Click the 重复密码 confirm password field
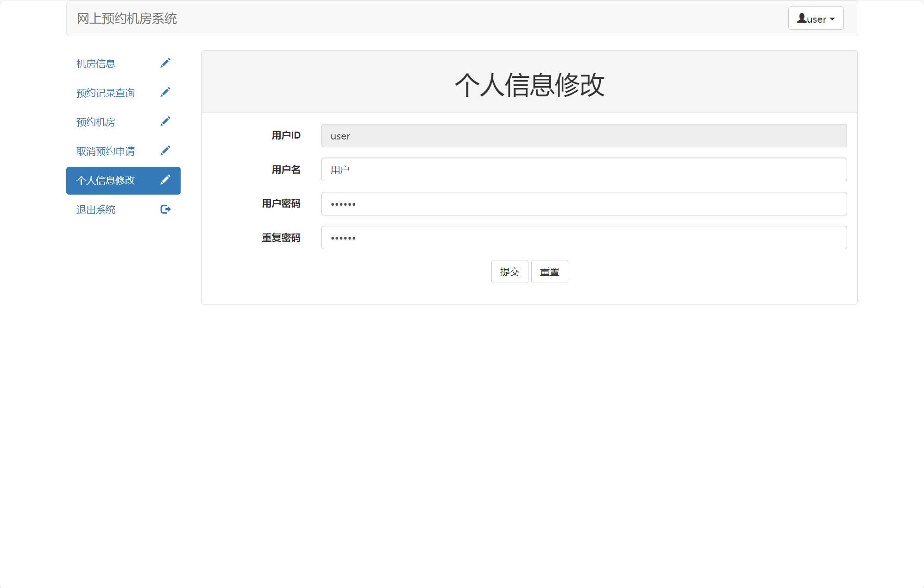This screenshot has height=588, width=924. [584, 237]
